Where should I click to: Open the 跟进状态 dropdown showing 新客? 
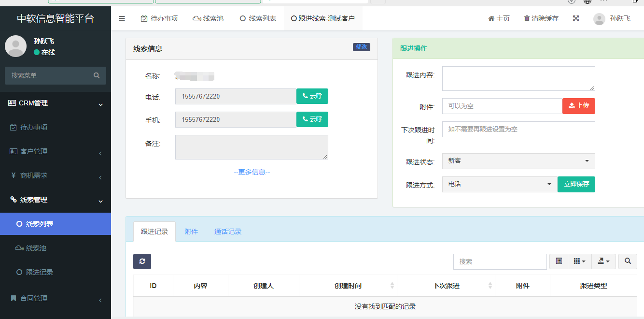coord(518,161)
